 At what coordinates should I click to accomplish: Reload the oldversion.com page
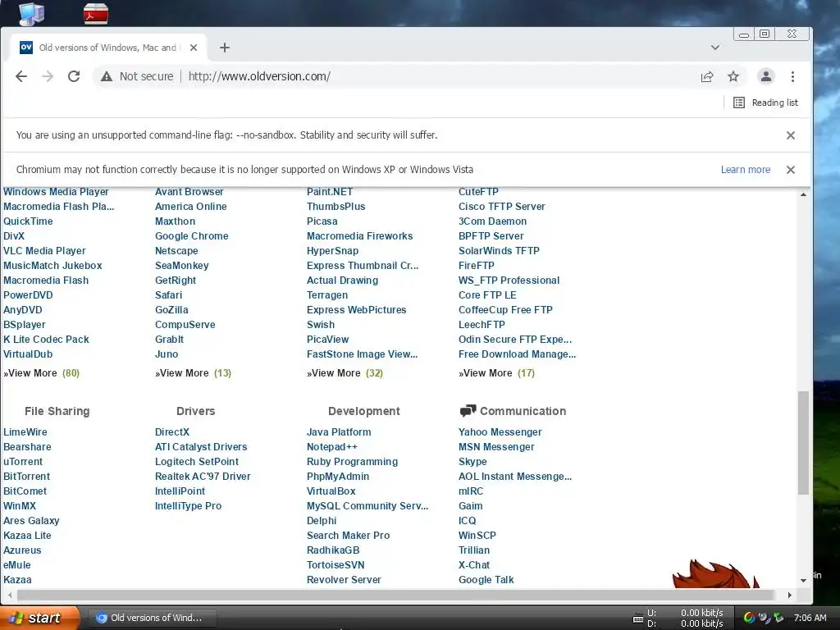coord(74,76)
